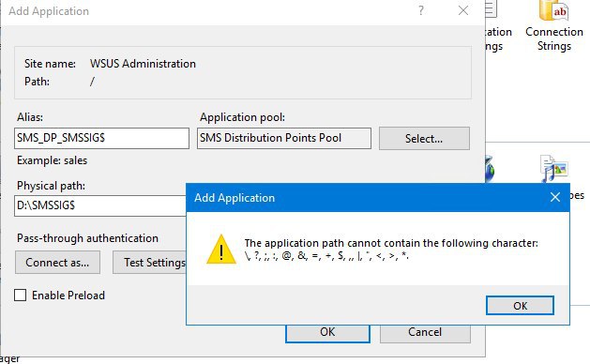Image resolution: width=590 pixels, height=364 pixels.
Task: Click the help question mark in Add Application
Action: [x=421, y=10]
